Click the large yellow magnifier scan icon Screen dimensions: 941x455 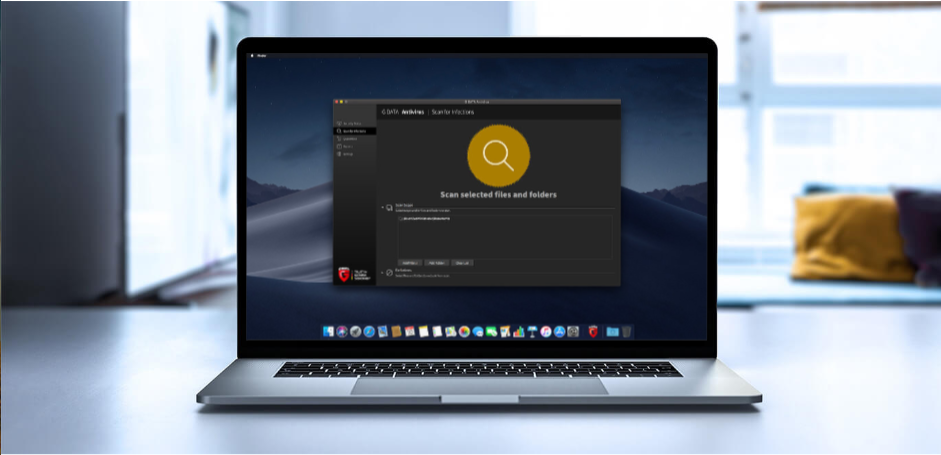499,155
